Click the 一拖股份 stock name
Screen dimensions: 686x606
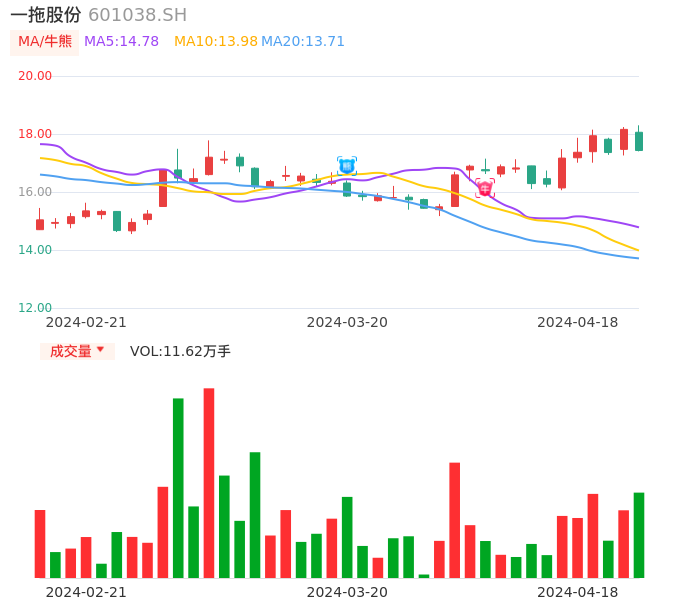(46, 15)
